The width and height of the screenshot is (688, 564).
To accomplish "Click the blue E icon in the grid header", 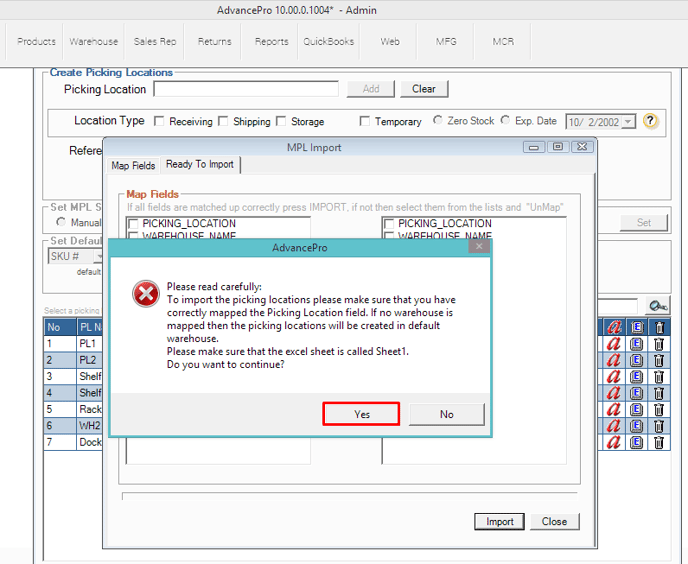I will click(637, 327).
